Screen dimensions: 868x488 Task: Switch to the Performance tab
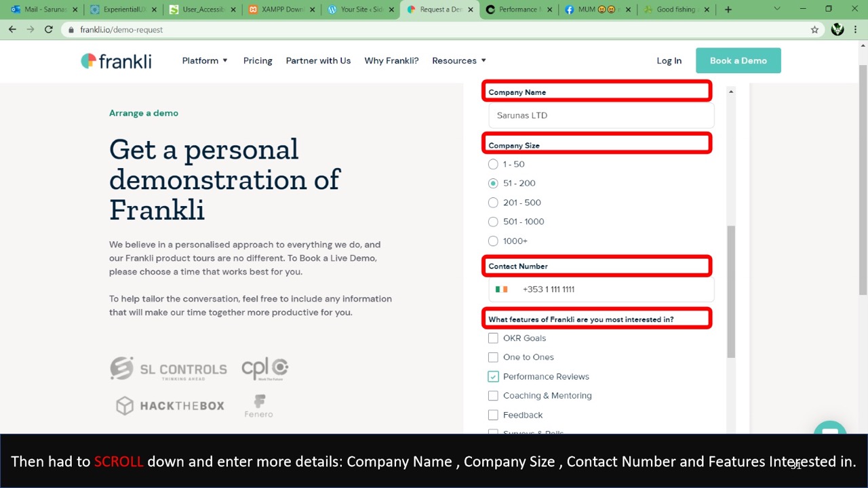(x=517, y=9)
